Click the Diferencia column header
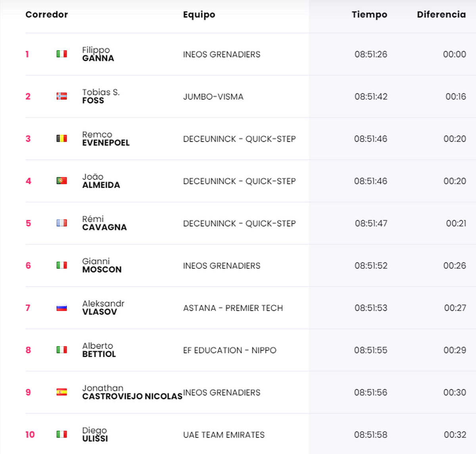This screenshot has width=476, height=454. [x=441, y=15]
